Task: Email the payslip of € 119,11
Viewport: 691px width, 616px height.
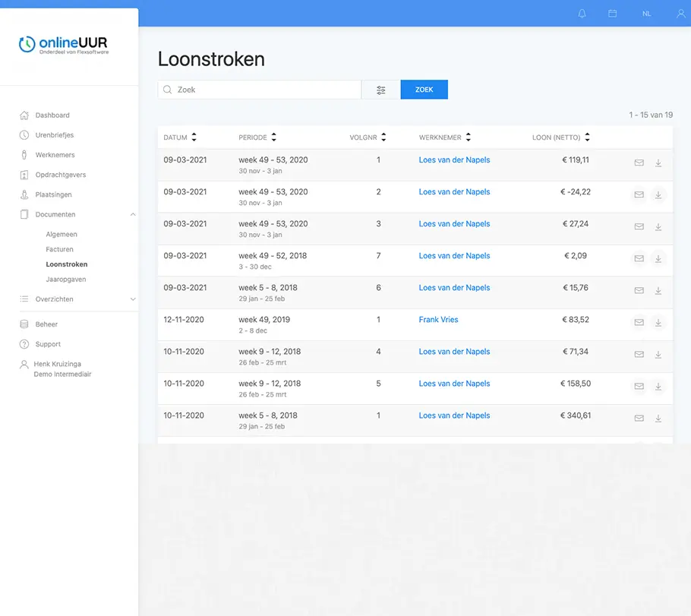Action: (639, 163)
